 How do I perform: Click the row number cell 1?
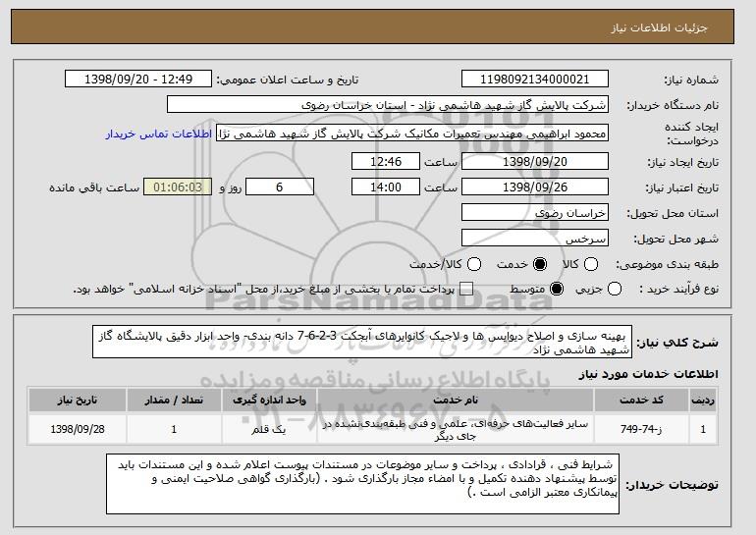click(x=703, y=429)
